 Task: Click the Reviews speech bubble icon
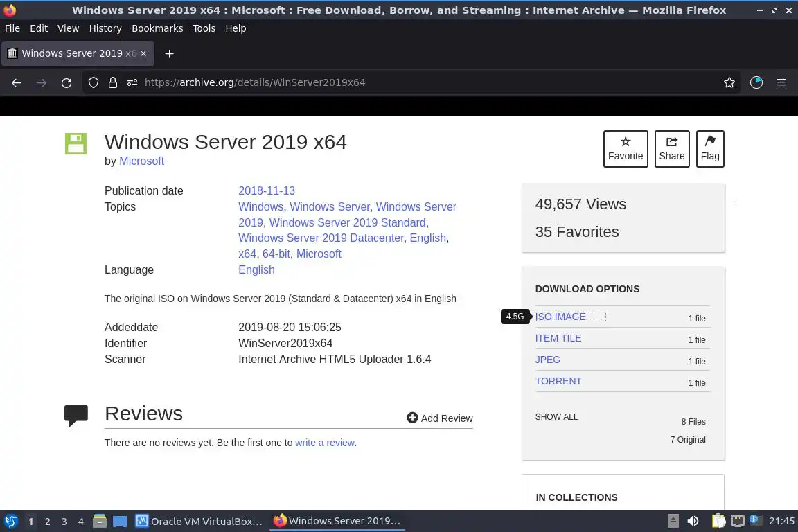click(x=76, y=416)
